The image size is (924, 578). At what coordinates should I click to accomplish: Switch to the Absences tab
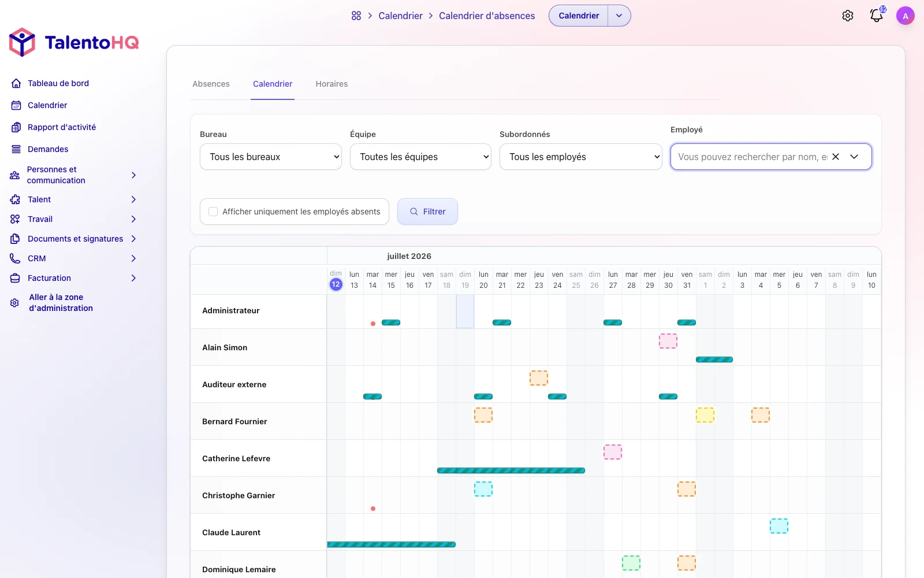[211, 84]
